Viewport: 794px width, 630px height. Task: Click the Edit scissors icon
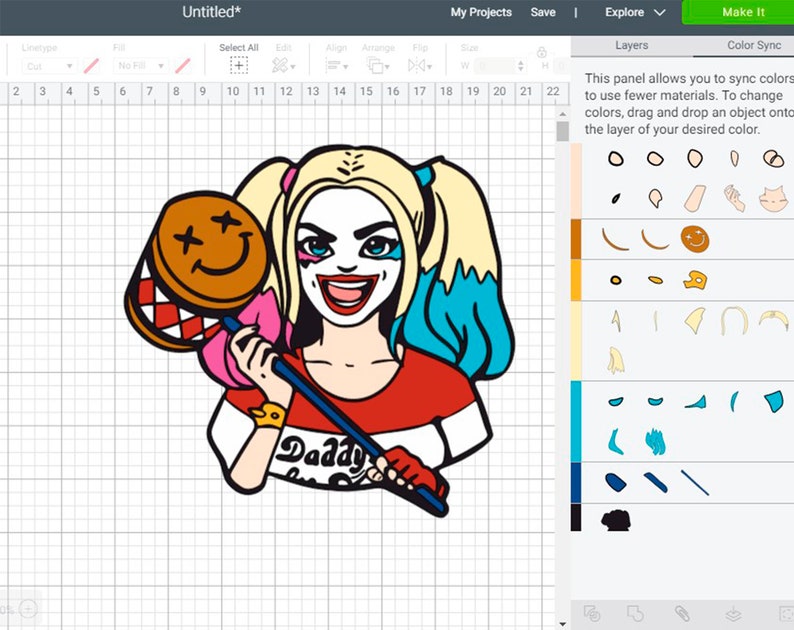pyautogui.click(x=280, y=65)
